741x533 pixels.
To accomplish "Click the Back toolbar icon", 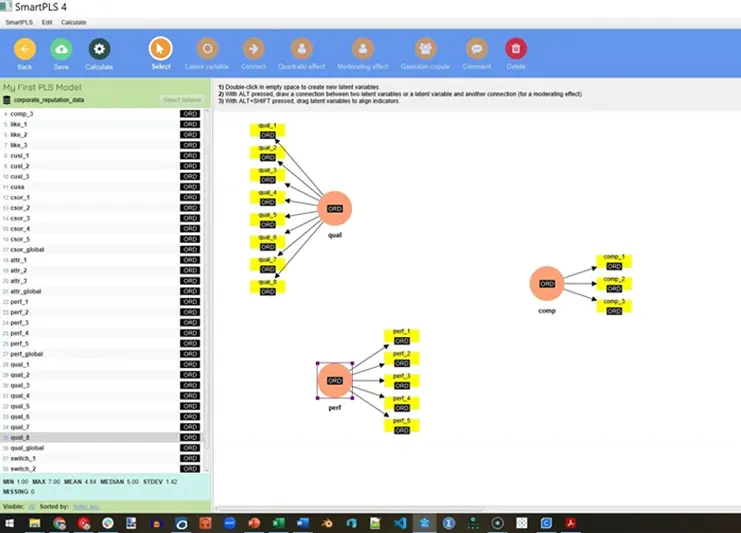I will click(x=25, y=49).
